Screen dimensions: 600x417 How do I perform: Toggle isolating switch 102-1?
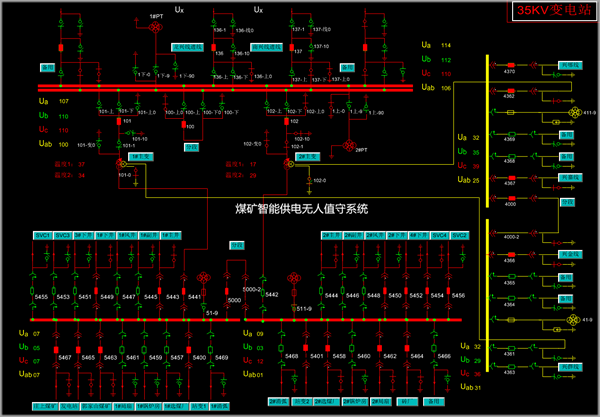click(286, 145)
